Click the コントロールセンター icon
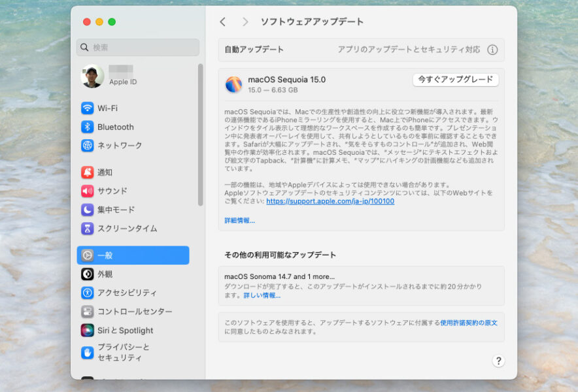The width and height of the screenshot is (578, 392). point(88,312)
